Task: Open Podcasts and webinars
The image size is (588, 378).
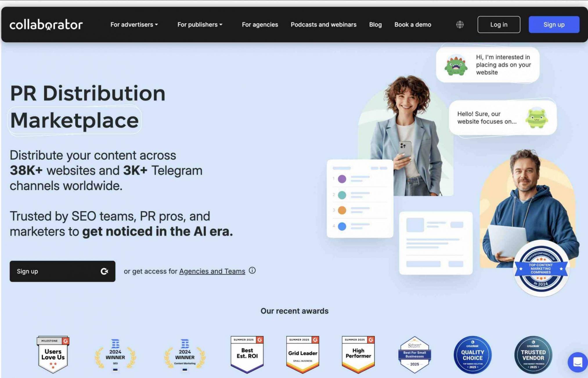Action: tap(323, 24)
